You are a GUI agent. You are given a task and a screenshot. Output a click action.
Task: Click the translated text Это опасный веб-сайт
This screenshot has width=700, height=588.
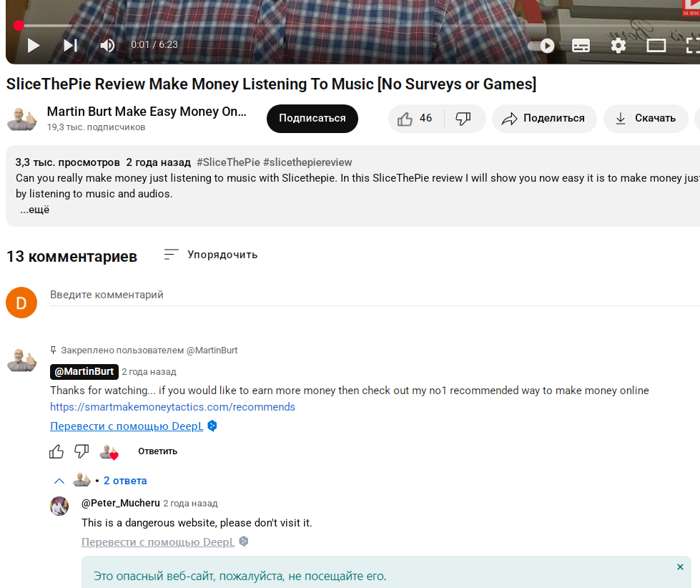(240, 576)
